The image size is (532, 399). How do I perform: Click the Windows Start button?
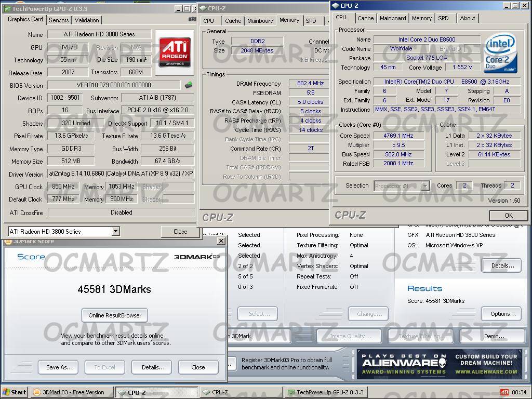pos(14,392)
